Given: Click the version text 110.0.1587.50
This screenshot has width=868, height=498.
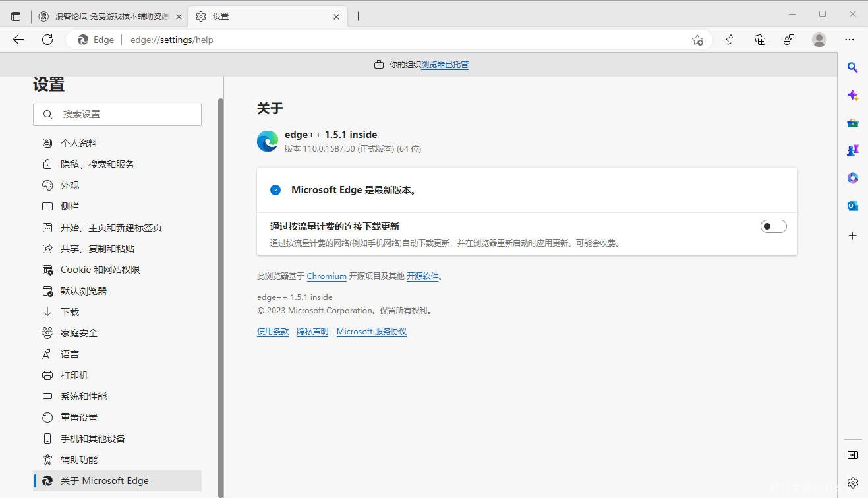Looking at the screenshot, I should pyautogui.click(x=329, y=149).
